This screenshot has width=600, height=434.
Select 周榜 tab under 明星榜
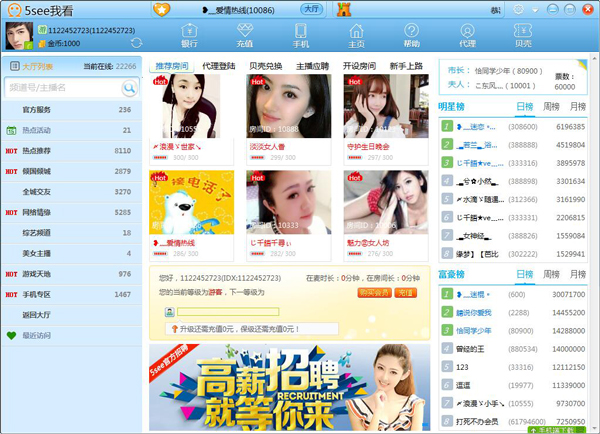(551, 107)
